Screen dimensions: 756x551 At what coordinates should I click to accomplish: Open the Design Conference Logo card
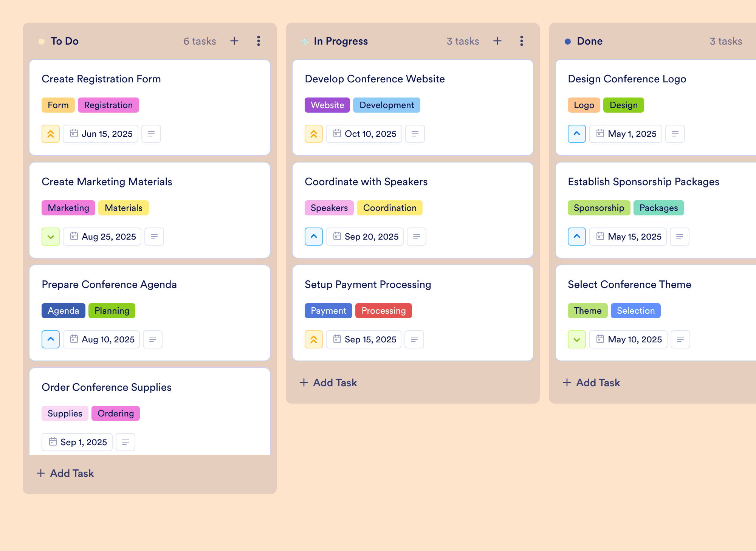656,107
